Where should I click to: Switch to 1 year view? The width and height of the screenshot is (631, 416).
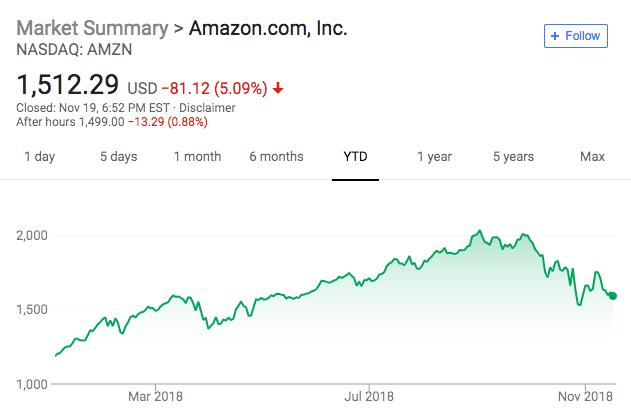point(434,156)
